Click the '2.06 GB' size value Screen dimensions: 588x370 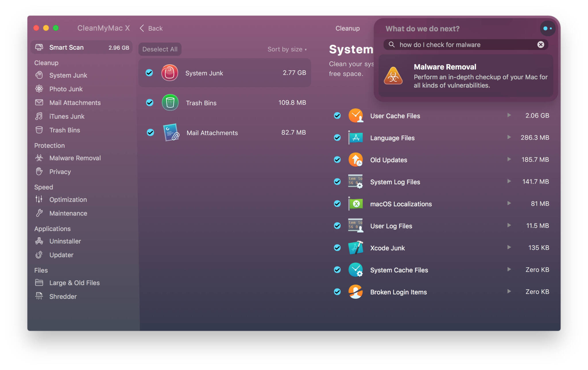(537, 115)
